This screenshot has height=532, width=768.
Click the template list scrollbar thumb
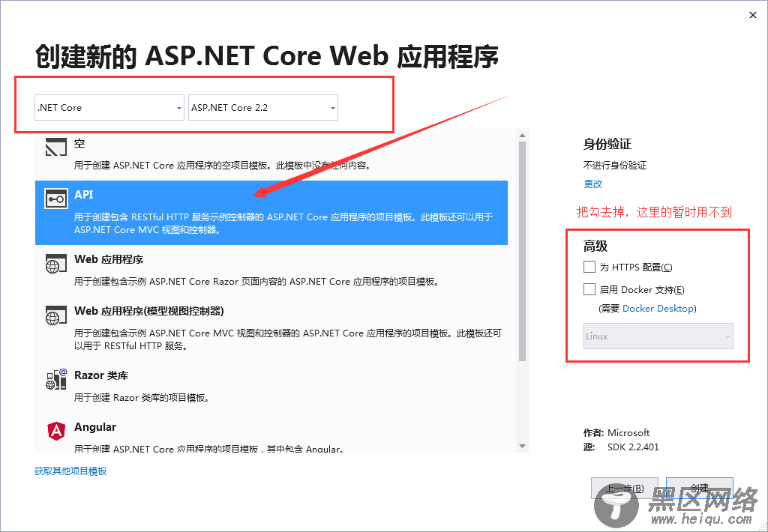[x=522, y=252]
